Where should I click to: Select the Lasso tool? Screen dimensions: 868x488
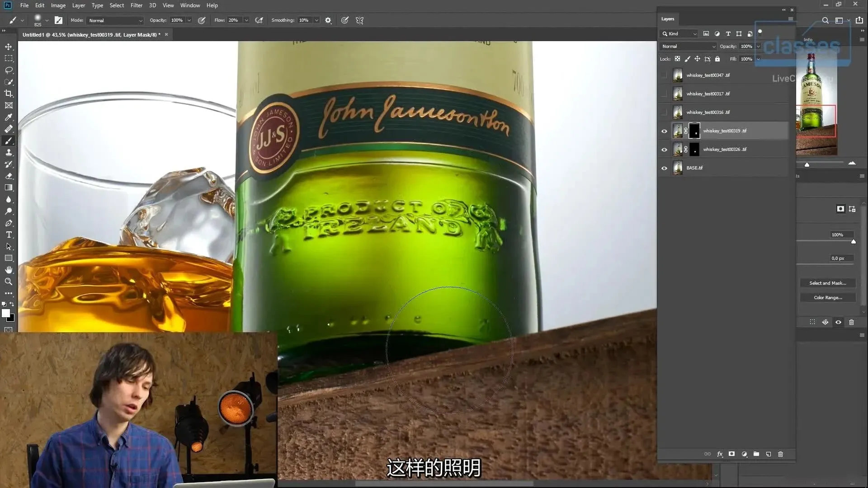[9, 70]
